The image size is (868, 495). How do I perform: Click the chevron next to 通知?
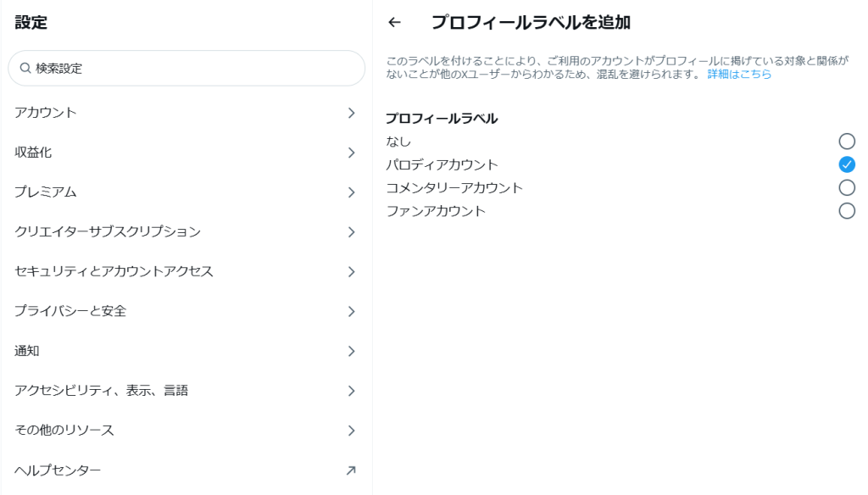coord(352,351)
